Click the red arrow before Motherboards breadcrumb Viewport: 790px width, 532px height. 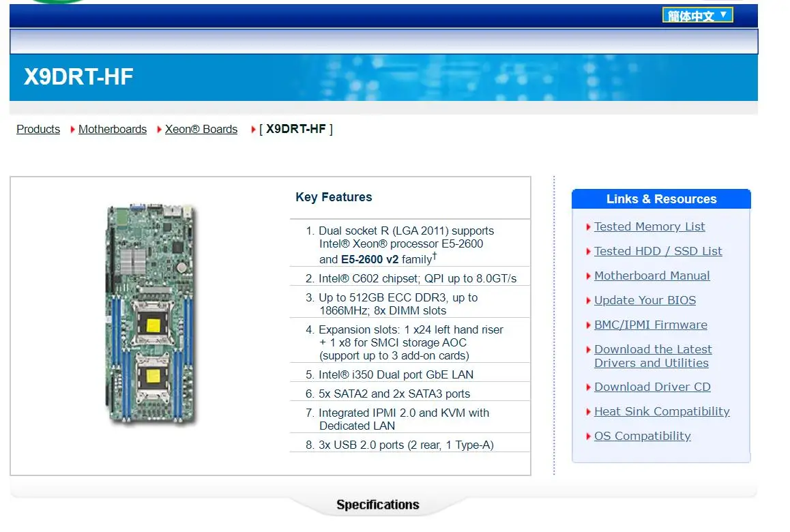point(72,130)
